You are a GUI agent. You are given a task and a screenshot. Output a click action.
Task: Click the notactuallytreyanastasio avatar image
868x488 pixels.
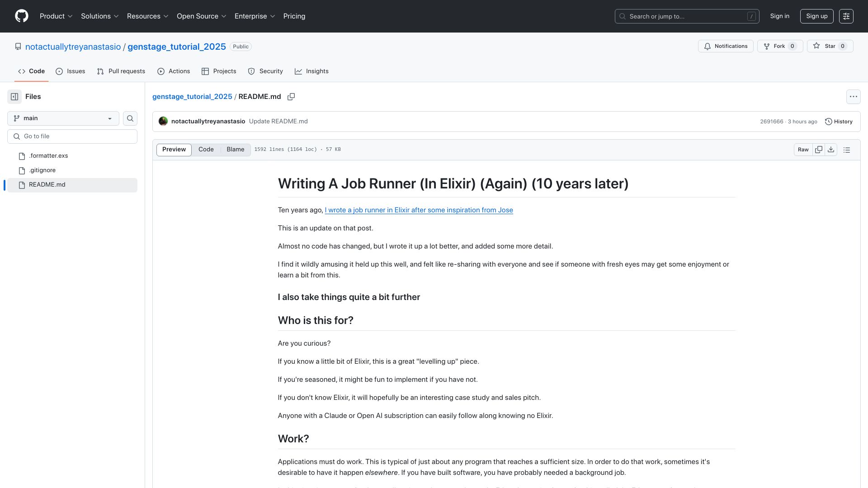click(163, 122)
